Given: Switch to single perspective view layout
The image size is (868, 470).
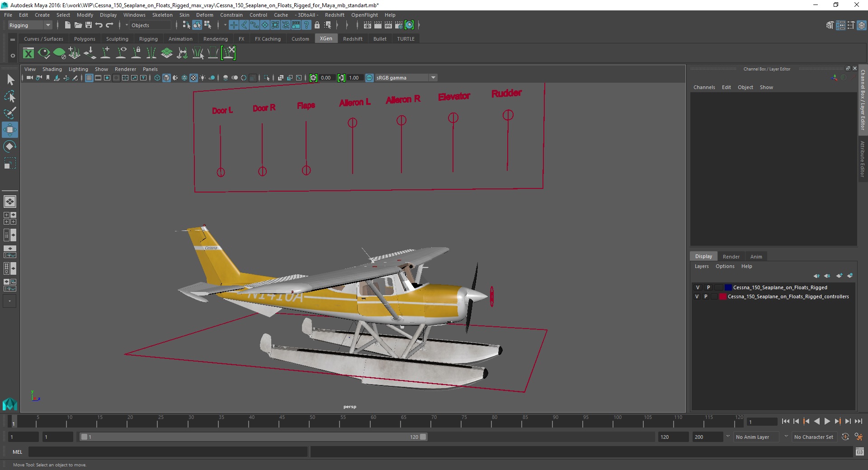Looking at the screenshot, I should (10, 202).
